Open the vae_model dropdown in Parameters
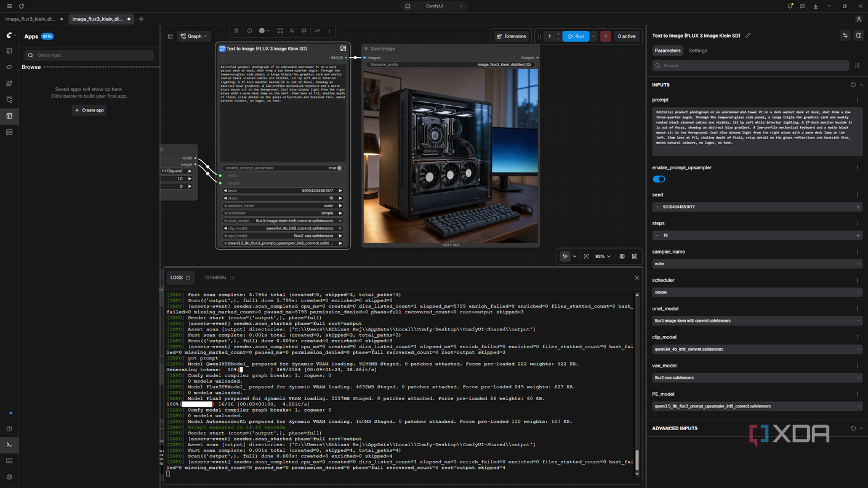Screen dimensions: 868x488 [757, 378]
